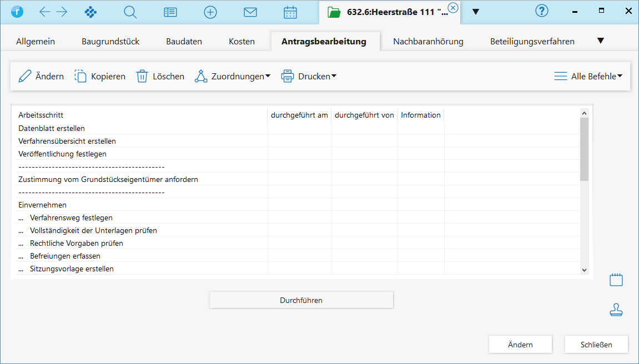The height and width of the screenshot is (364, 639).
Task: Click the envelope mail icon
Action: [250, 12]
